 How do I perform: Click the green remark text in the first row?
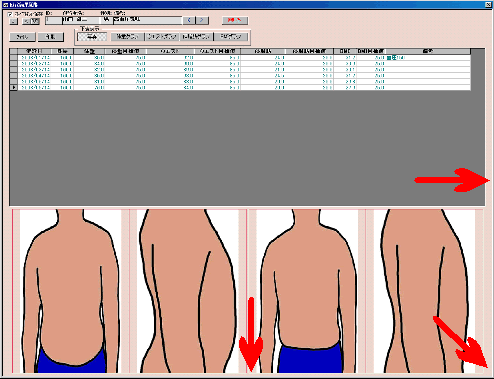click(x=395, y=58)
